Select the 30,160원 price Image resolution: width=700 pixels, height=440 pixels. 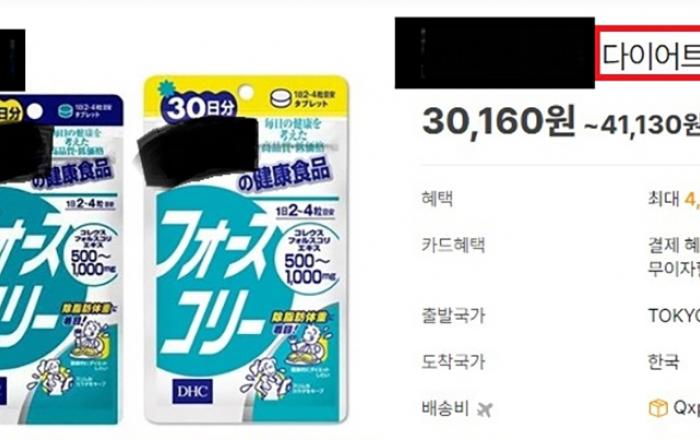pyautogui.click(x=499, y=121)
